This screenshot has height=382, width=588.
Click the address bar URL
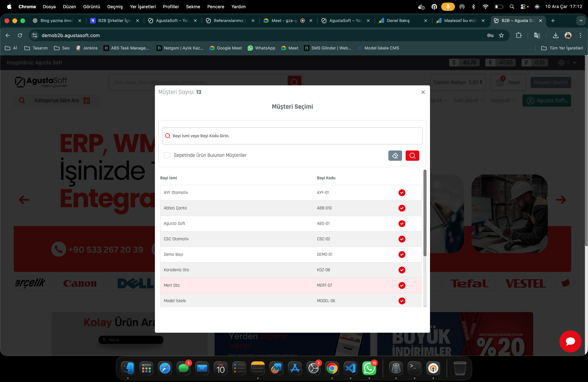coord(71,36)
